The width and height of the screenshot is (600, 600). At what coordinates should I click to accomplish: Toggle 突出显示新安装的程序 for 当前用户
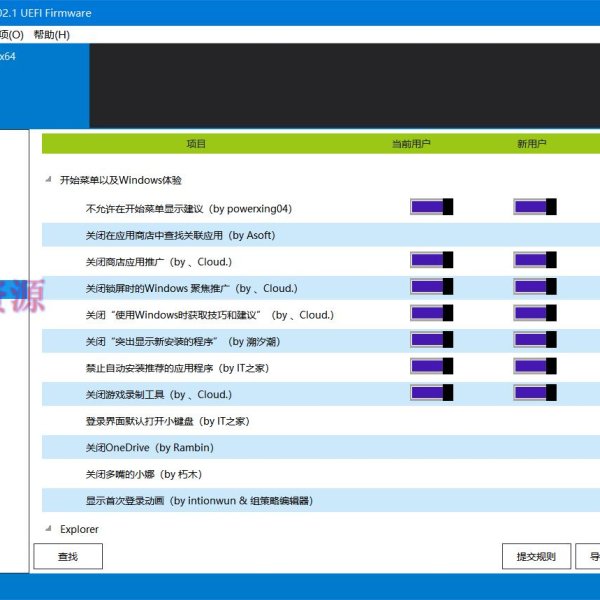tap(431, 339)
